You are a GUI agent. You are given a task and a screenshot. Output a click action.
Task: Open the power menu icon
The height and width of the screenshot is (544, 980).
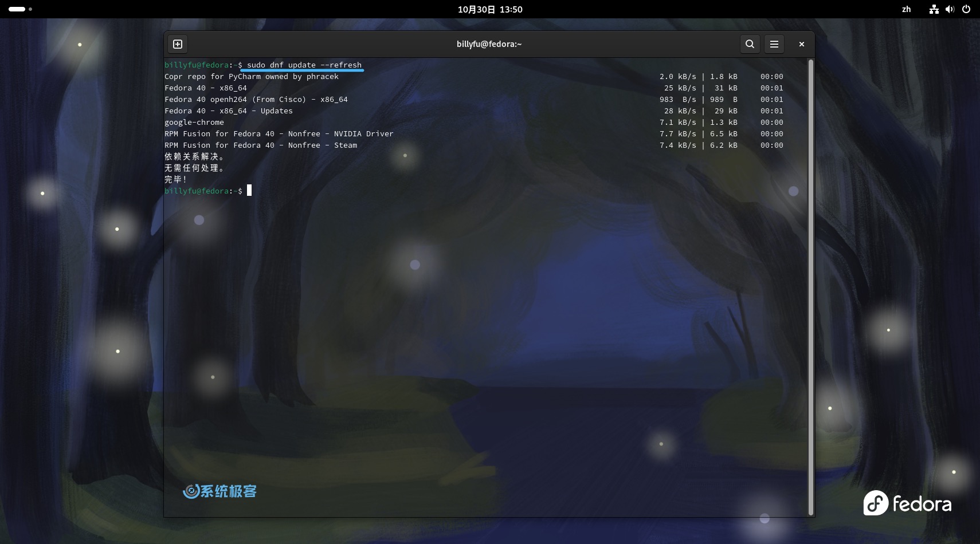pyautogui.click(x=966, y=9)
